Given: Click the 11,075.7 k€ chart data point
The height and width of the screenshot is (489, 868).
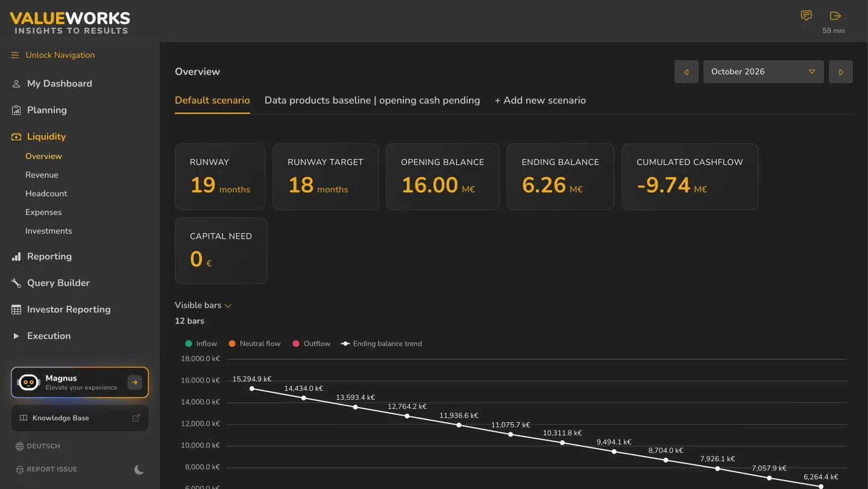Looking at the screenshot, I should (x=511, y=434).
